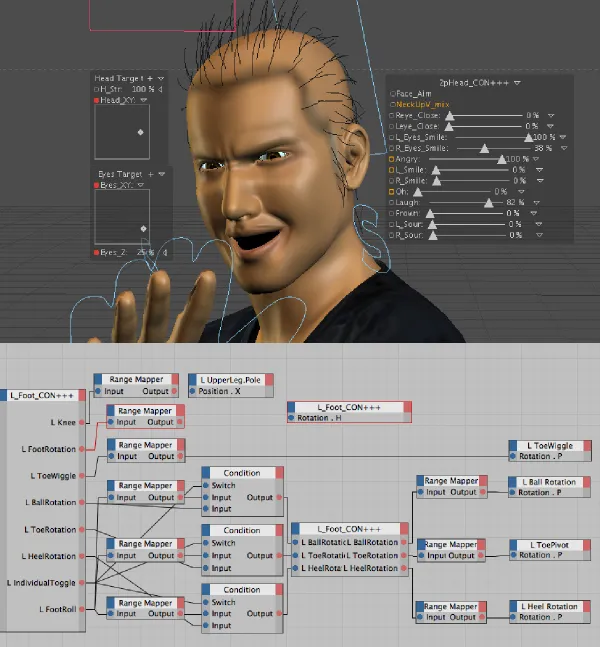The width and height of the screenshot is (600, 647).
Task: Click the NeckUpV_mix label
Action: coord(423,104)
